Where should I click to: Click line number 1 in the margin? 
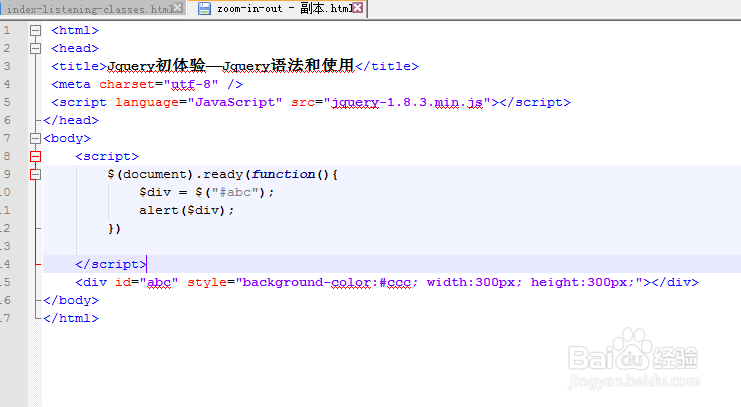click(x=7, y=31)
